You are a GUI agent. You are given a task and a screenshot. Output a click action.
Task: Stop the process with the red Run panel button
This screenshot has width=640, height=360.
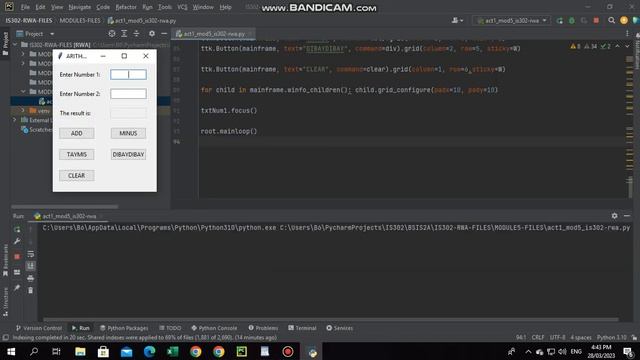17,256
